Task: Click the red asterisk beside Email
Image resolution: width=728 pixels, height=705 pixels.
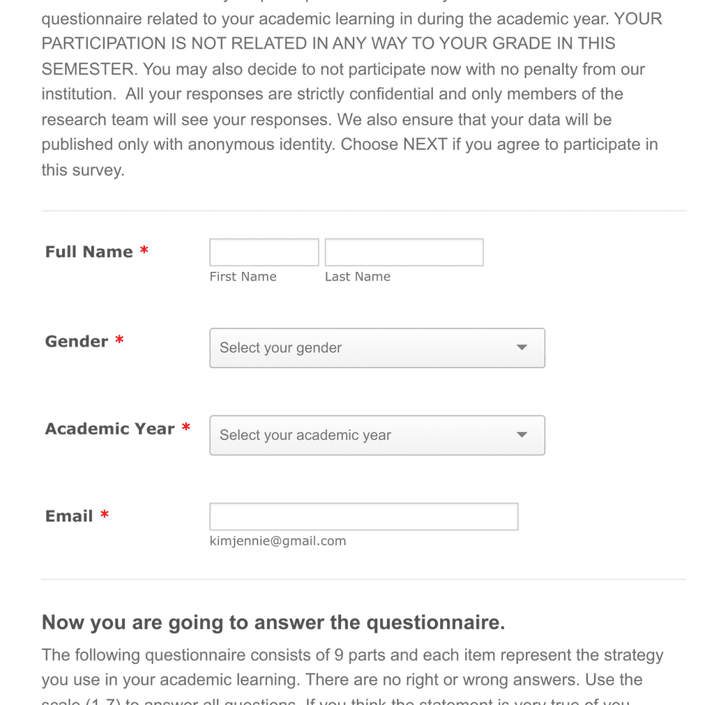Action: [105, 515]
